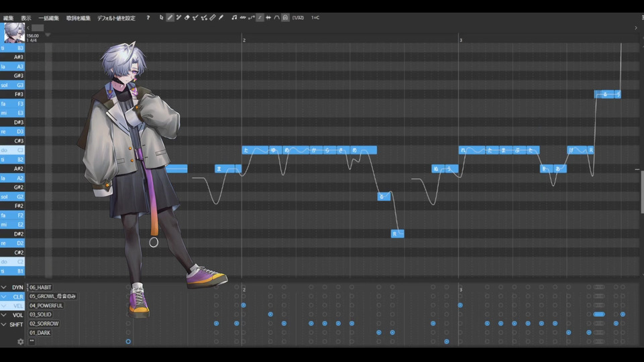This screenshot has height=362, width=644.
Task: Open the 一括編集 menu
Action: click(x=48, y=18)
